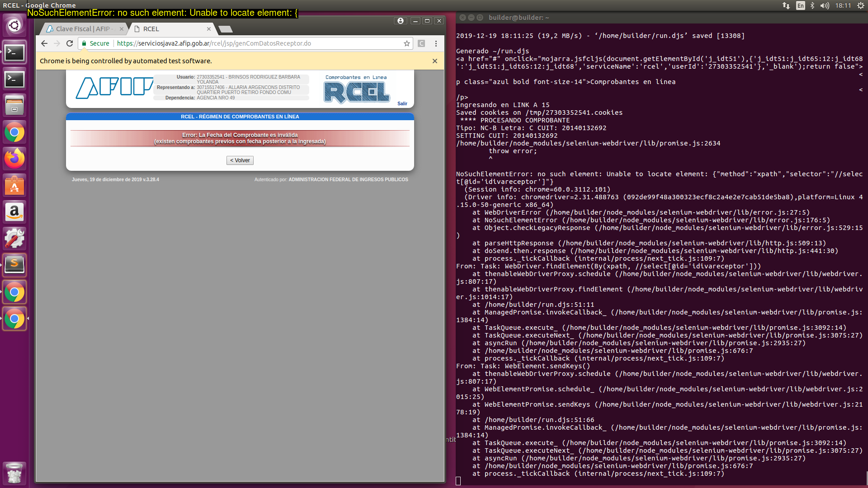Close the terminal window
The height and width of the screenshot is (488, 868).
coord(462,18)
